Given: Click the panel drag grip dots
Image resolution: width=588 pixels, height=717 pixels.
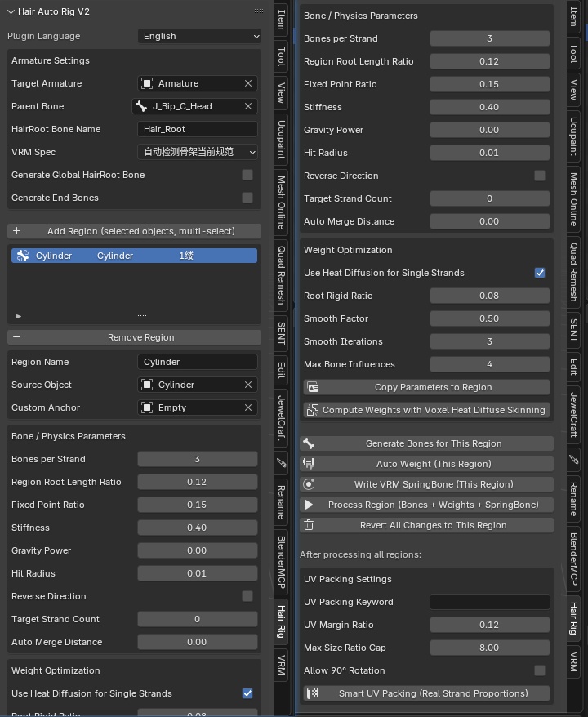Looking at the screenshot, I should [x=258, y=11].
